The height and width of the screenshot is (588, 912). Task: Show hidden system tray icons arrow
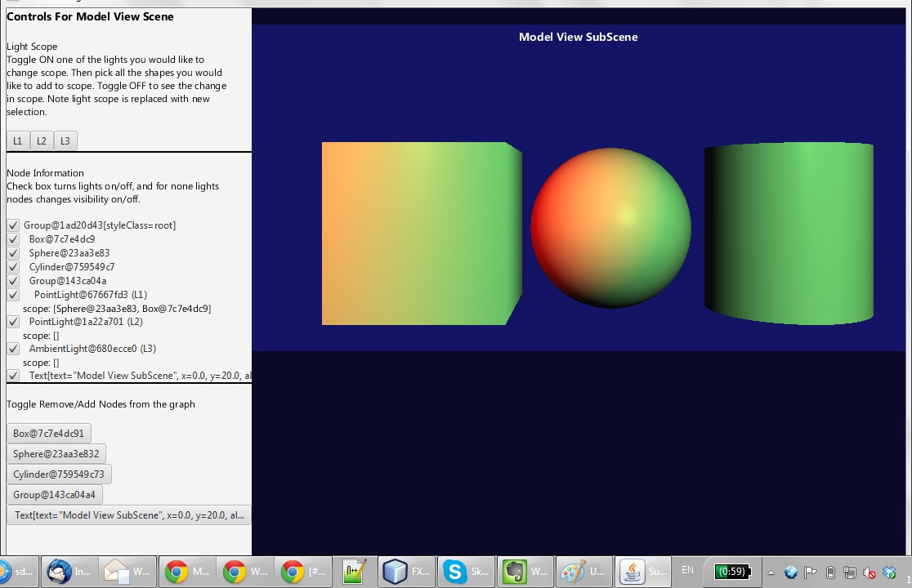coord(770,572)
